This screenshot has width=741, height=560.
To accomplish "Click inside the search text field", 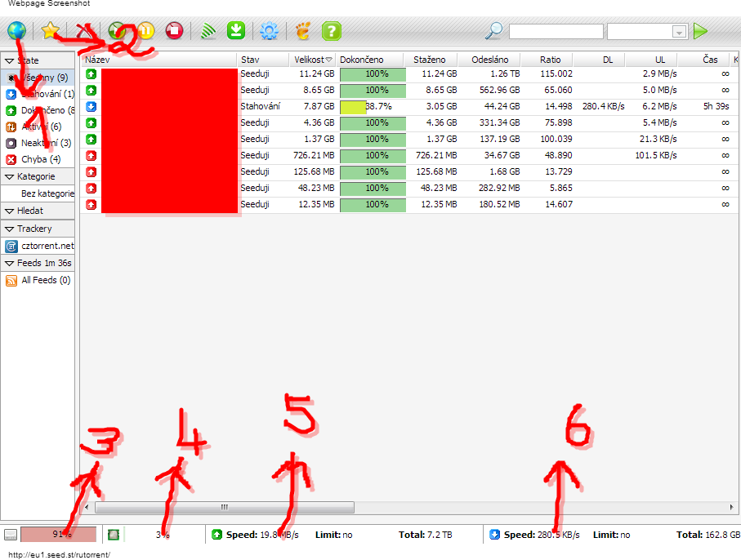I will click(x=556, y=31).
